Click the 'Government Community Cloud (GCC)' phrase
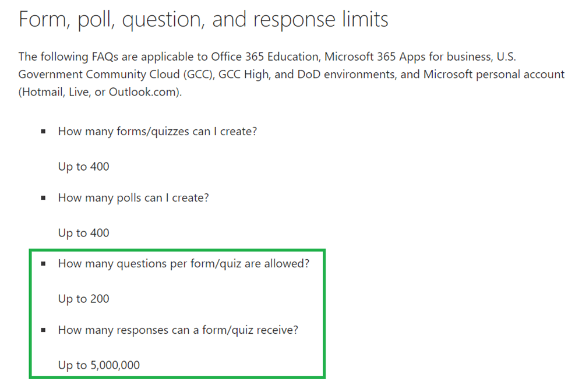 tap(115, 75)
